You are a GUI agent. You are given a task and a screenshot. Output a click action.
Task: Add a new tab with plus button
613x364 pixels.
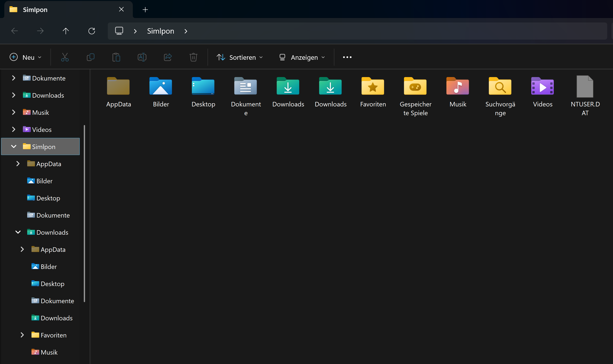tap(145, 10)
